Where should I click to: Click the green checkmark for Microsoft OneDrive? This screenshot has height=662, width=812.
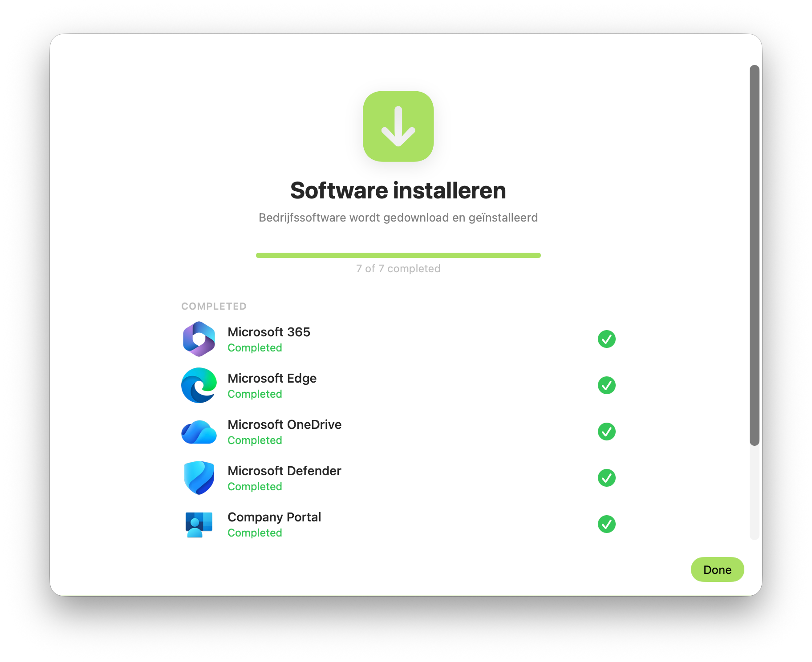[607, 432]
